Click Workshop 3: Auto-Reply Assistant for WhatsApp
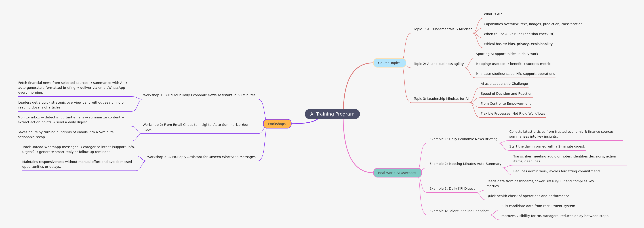The width and height of the screenshot is (644, 228). 201,157
